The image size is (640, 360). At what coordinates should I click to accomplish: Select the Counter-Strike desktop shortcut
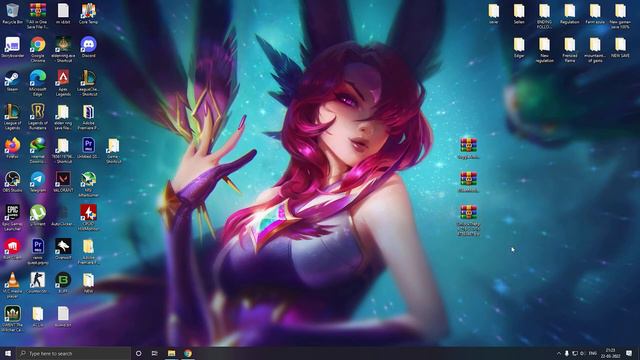click(38, 283)
